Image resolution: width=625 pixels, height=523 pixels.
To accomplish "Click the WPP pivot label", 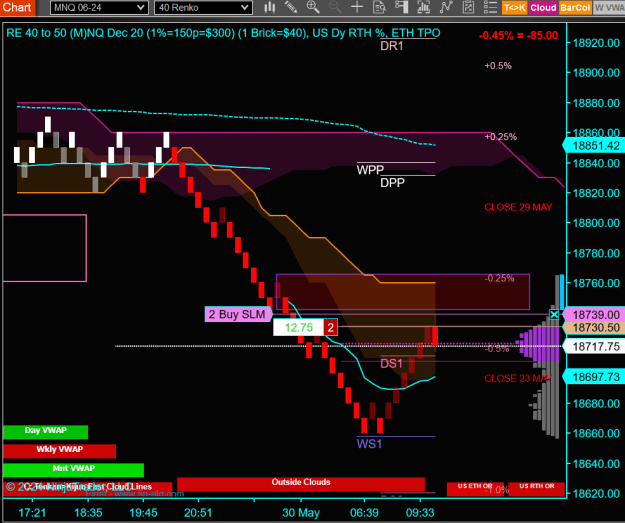I will (x=370, y=170).
